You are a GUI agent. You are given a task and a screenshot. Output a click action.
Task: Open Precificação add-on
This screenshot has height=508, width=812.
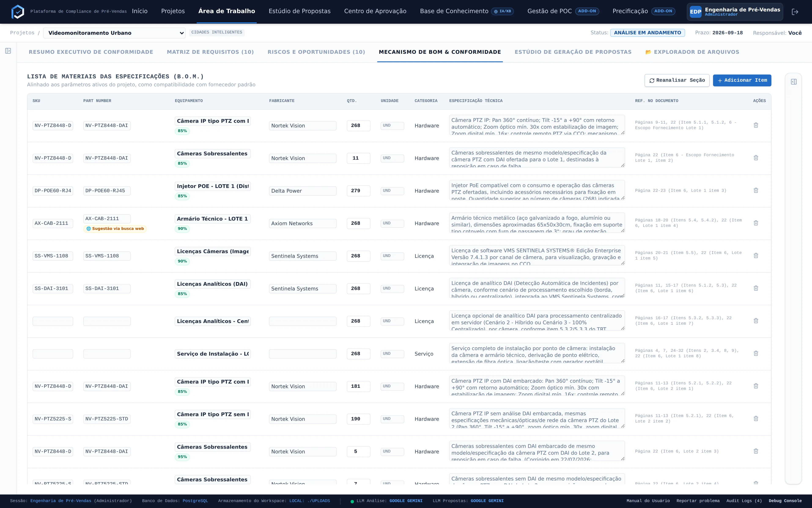tap(630, 11)
